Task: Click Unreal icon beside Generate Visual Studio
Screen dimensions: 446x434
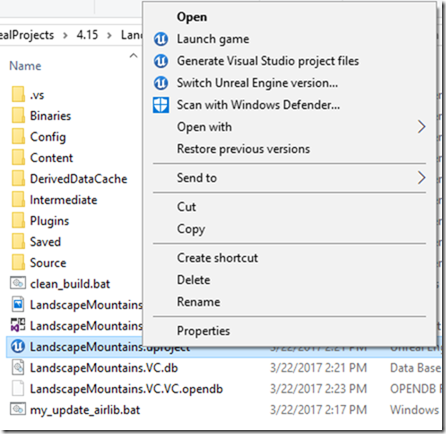Action: (x=161, y=61)
